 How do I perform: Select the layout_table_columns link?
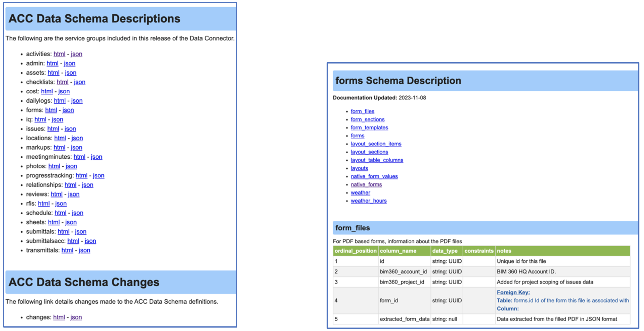(x=377, y=160)
